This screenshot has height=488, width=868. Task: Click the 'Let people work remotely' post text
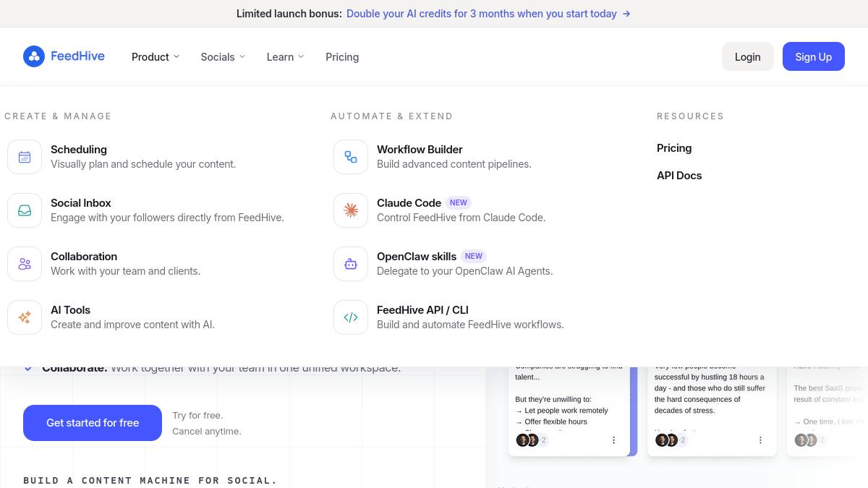click(x=566, y=411)
